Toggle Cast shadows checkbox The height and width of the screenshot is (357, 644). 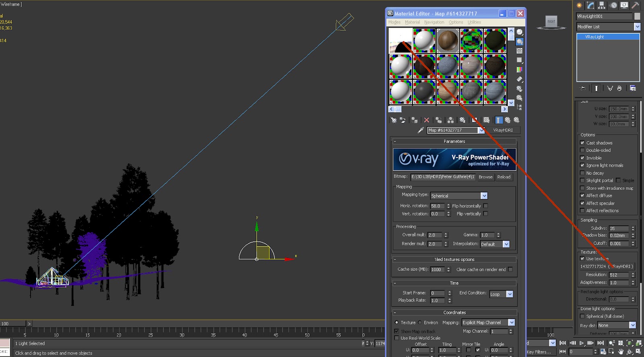coord(582,143)
